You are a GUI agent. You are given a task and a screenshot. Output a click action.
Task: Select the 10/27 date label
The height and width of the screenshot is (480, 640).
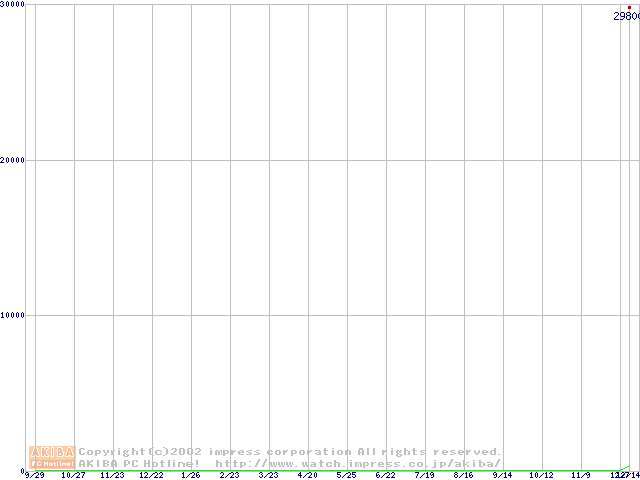[x=74, y=475]
